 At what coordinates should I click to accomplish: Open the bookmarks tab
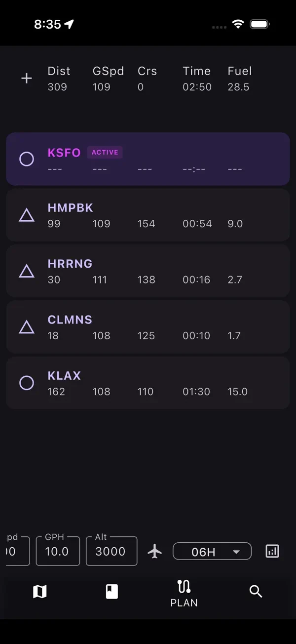click(112, 591)
